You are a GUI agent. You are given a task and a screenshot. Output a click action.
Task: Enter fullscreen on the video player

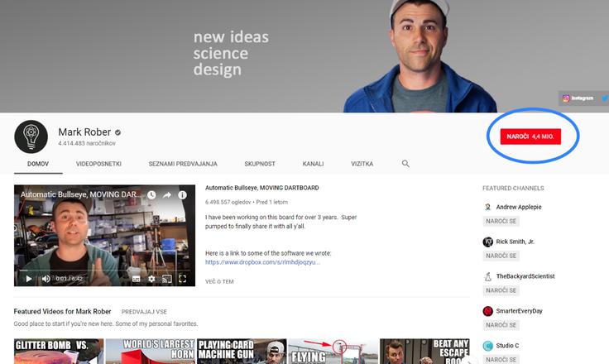(x=183, y=279)
